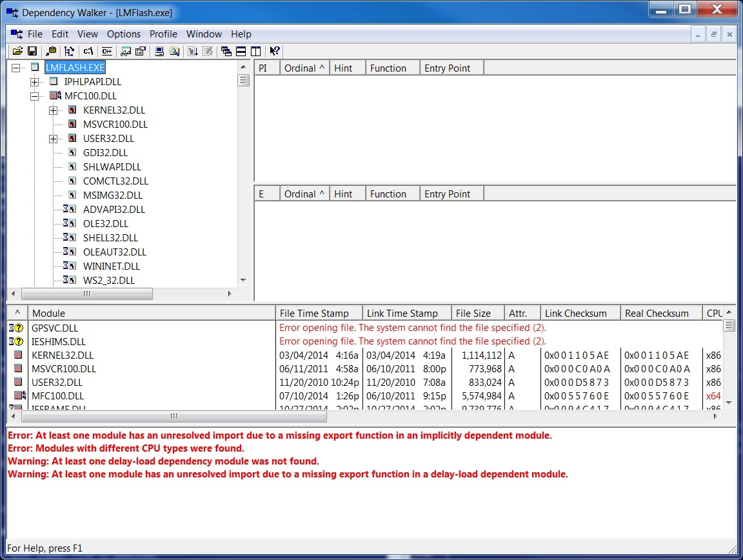
Task: Click the tree pane scroll-down arrow
Action: click(243, 280)
